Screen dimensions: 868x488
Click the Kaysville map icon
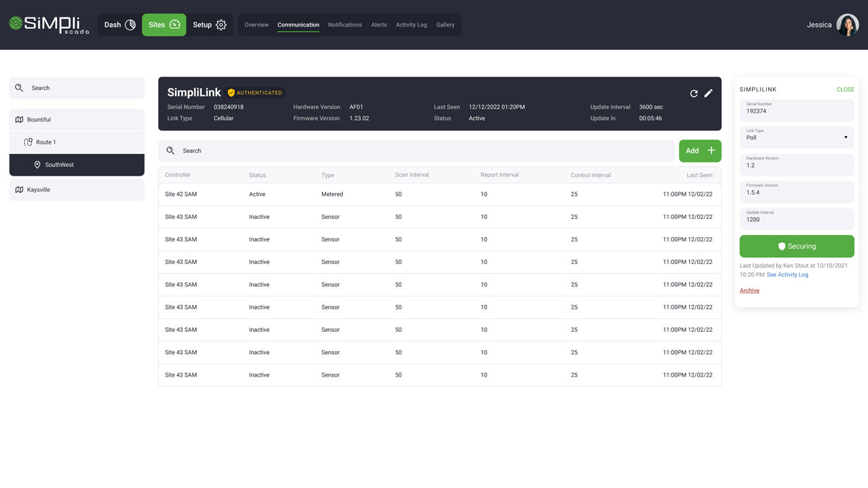[20, 189]
